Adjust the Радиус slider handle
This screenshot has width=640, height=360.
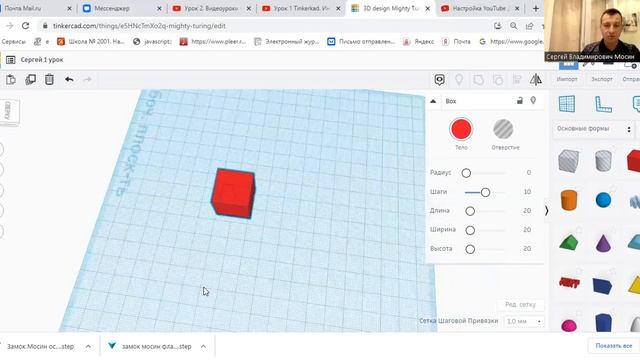pos(466,173)
